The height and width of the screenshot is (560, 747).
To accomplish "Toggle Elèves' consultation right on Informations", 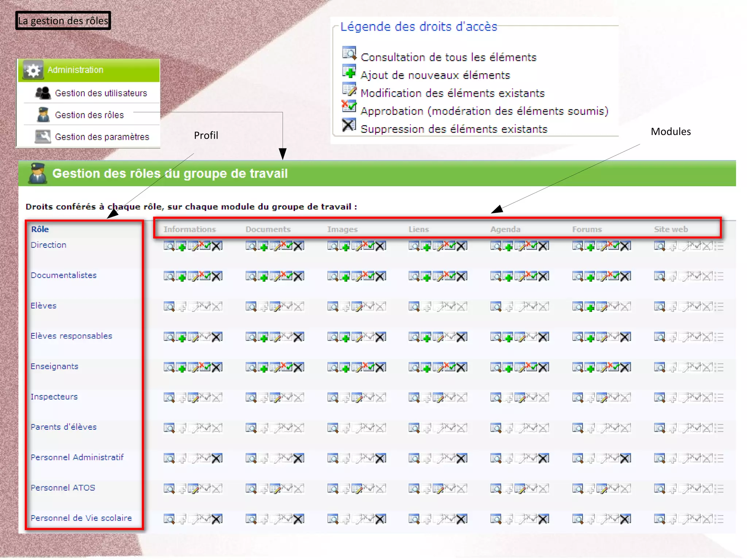I will tap(169, 307).
